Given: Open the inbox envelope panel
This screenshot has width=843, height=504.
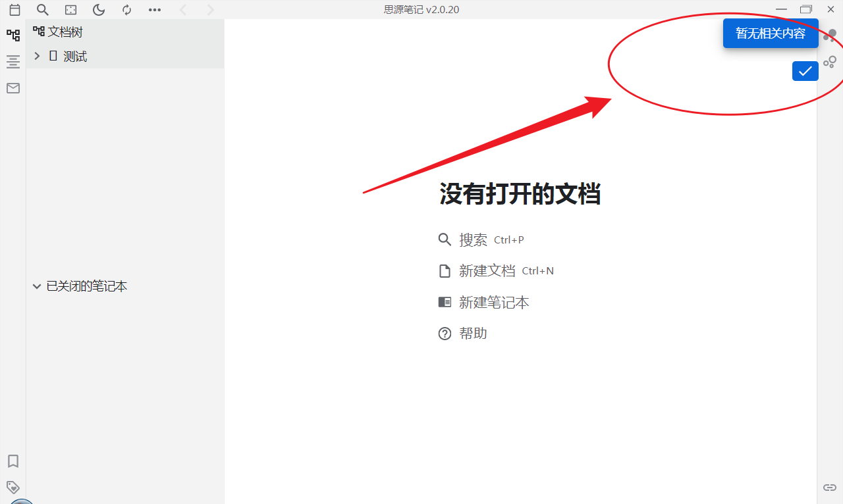Looking at the screenshot, I should point(13,88).
